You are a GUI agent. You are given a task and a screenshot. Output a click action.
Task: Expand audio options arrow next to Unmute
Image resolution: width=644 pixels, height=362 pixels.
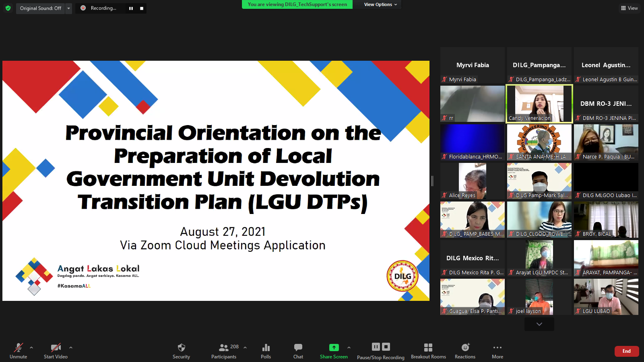(31, 348)
